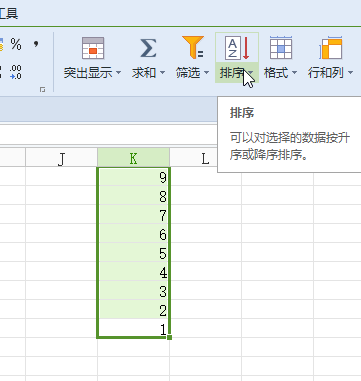
Task: Click the 行和列 rows and columns icon
Action: (x=330, y=48)
